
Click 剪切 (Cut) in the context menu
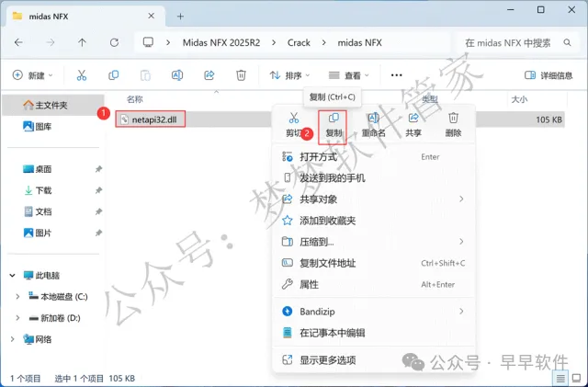(x=294, y=125)
